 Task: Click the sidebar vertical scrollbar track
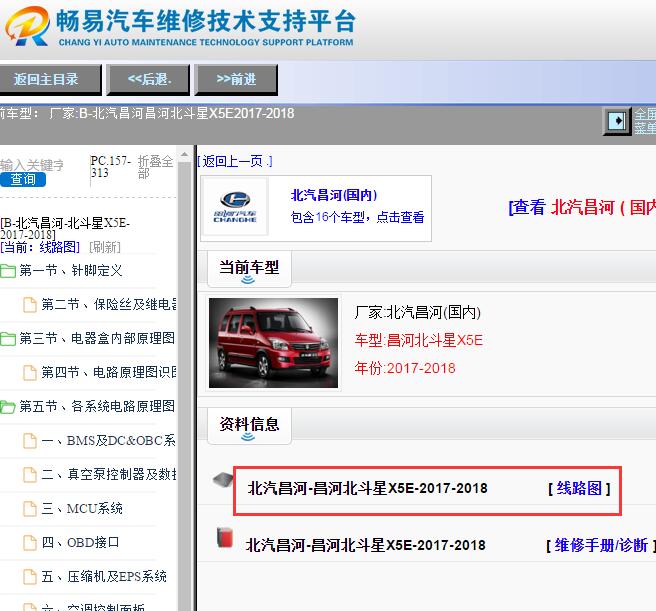(x=184, y=385)
